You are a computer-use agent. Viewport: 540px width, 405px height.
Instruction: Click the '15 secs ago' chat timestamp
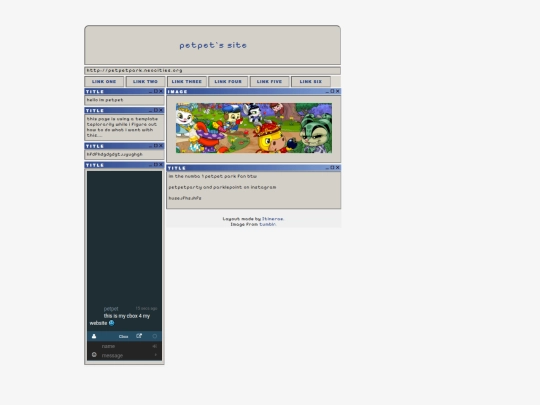146,308
